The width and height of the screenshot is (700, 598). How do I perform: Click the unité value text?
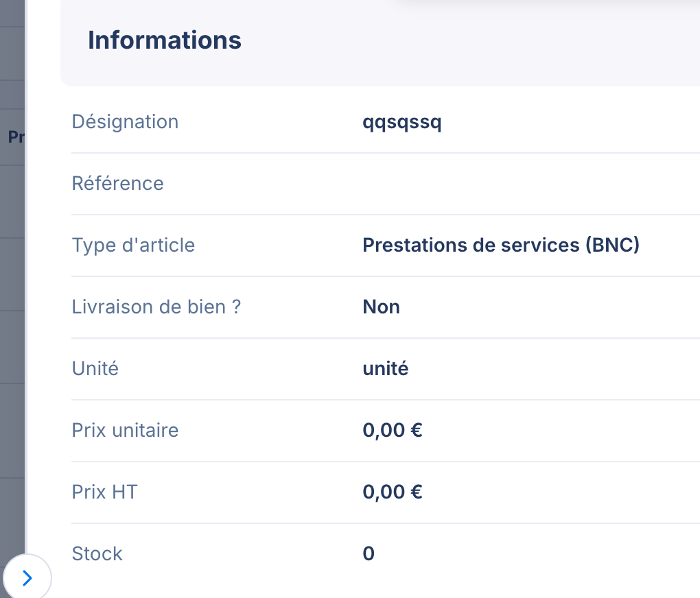pyautogui.click(x=385, y=369)
